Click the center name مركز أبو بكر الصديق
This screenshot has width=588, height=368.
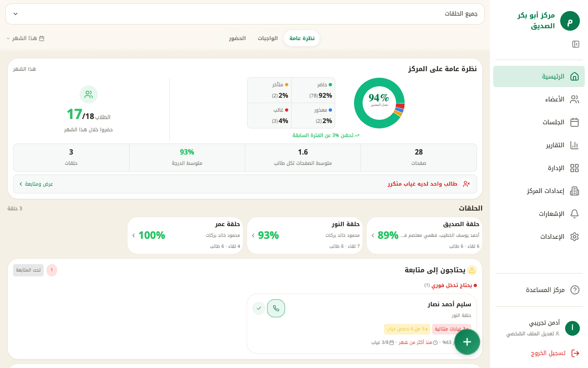point(536,21)
